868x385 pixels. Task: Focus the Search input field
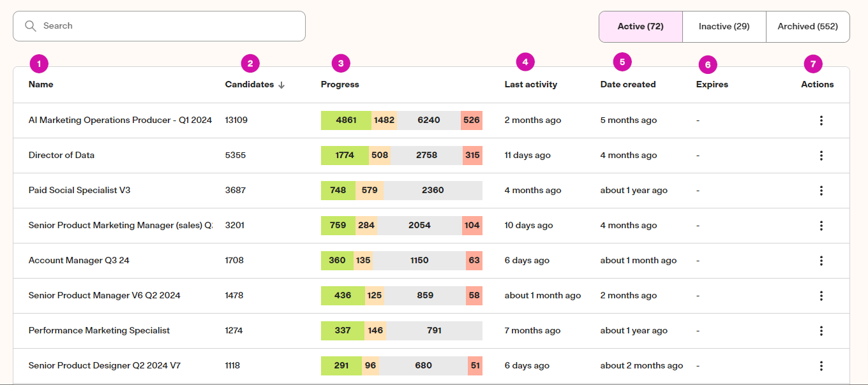(x=159, y=26)
